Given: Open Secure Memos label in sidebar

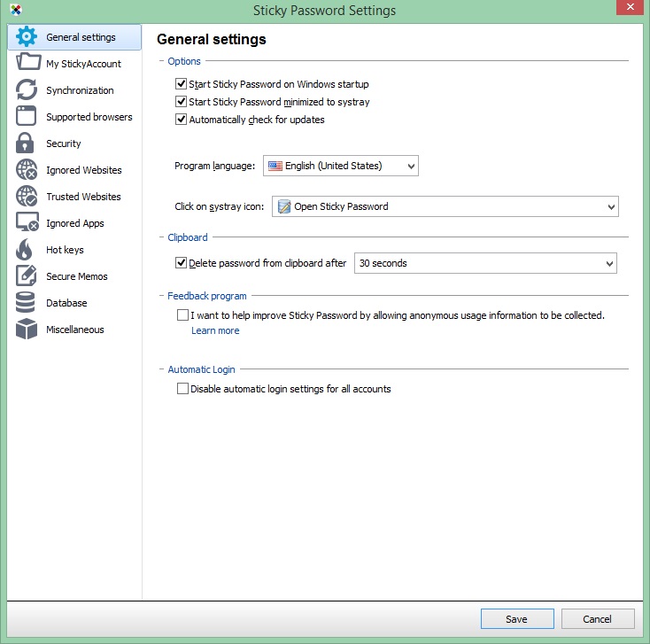Looking at the screenshot, I should (77, 276).
